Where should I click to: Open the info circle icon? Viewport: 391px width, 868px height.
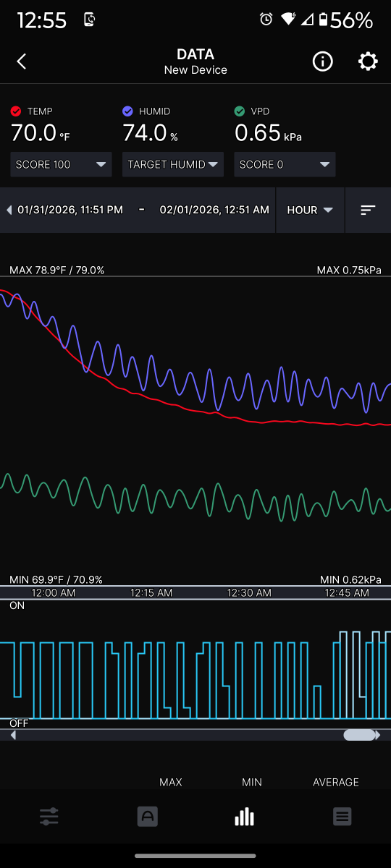322,61
